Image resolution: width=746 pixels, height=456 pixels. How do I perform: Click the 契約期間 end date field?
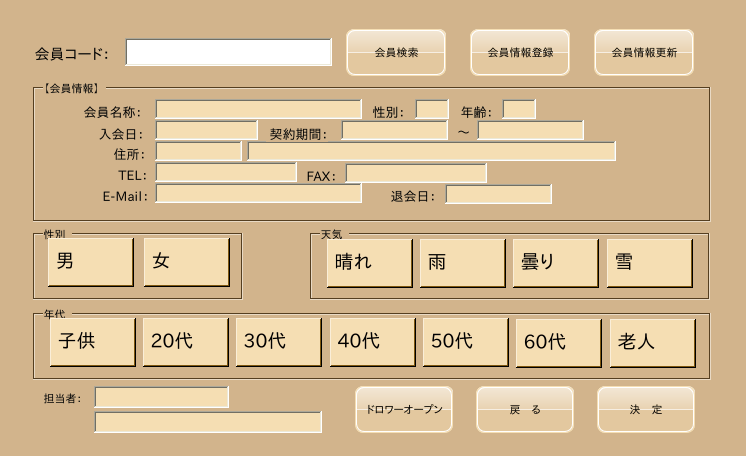pos(530,130)
